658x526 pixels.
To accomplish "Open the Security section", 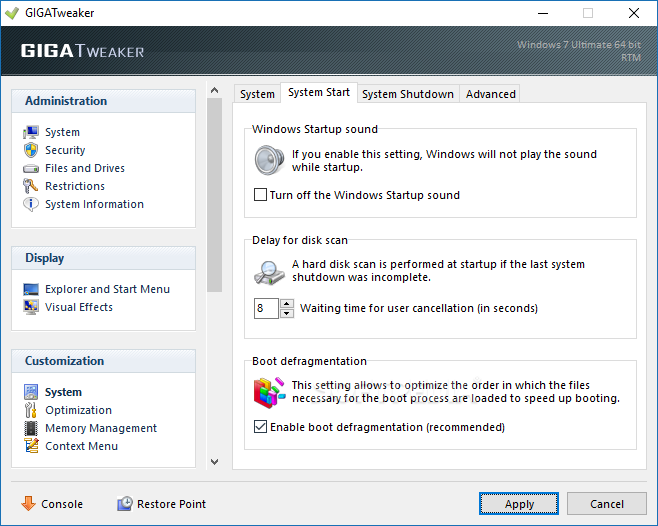I will click(65, 150).
